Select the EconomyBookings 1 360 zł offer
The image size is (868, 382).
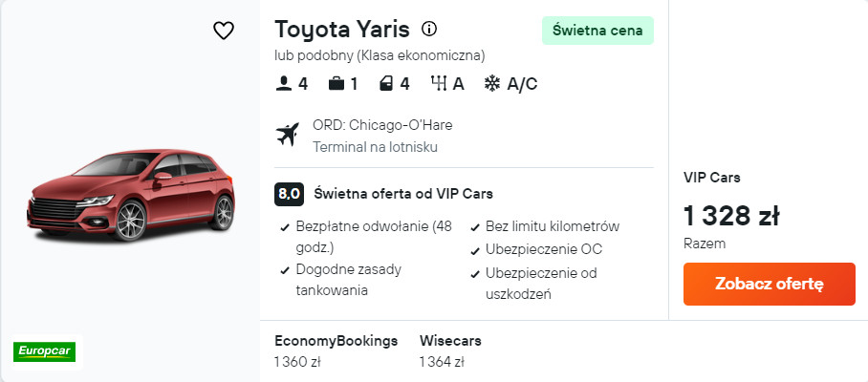pyautogui.click(x=335, y=350)
